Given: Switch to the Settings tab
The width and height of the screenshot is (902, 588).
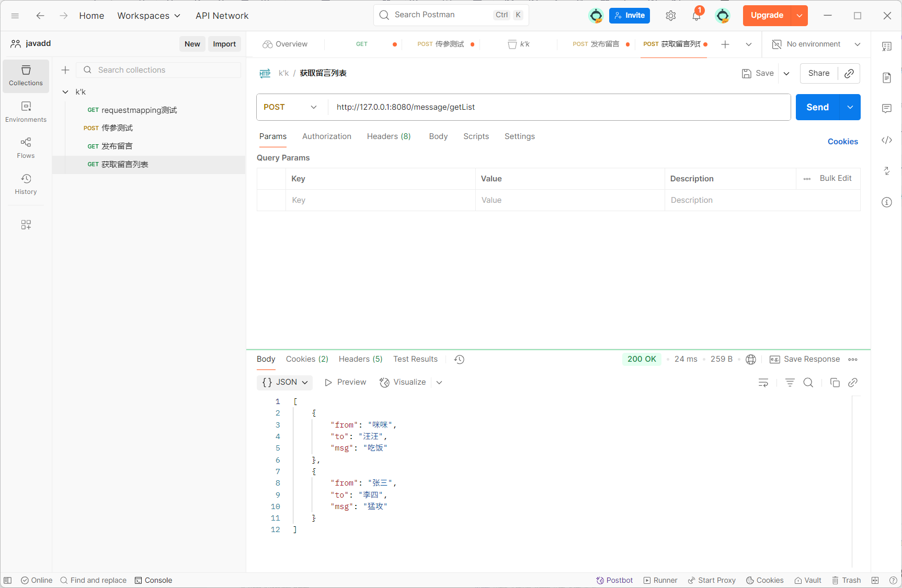Looking at the screenshot, I should pos(520,136).
